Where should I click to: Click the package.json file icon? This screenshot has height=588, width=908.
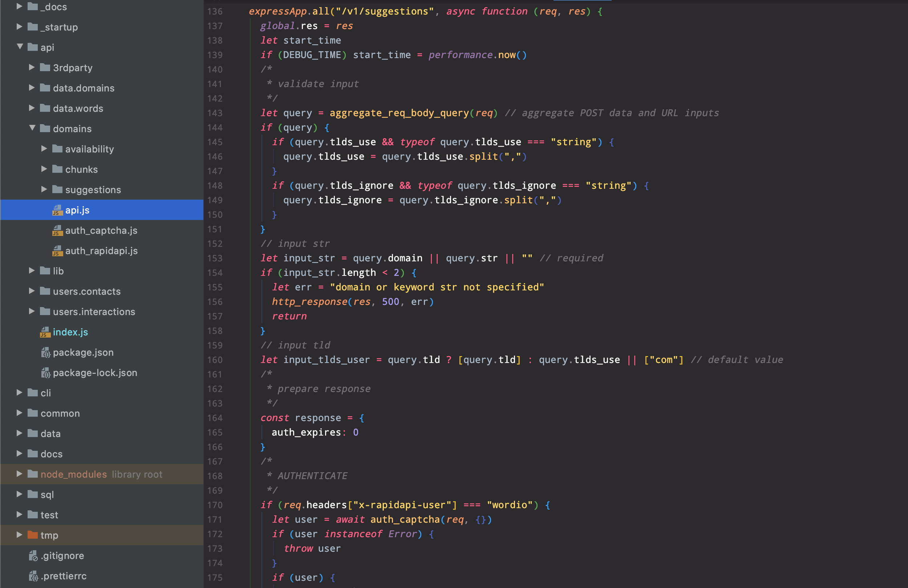[x=45, y=352]
